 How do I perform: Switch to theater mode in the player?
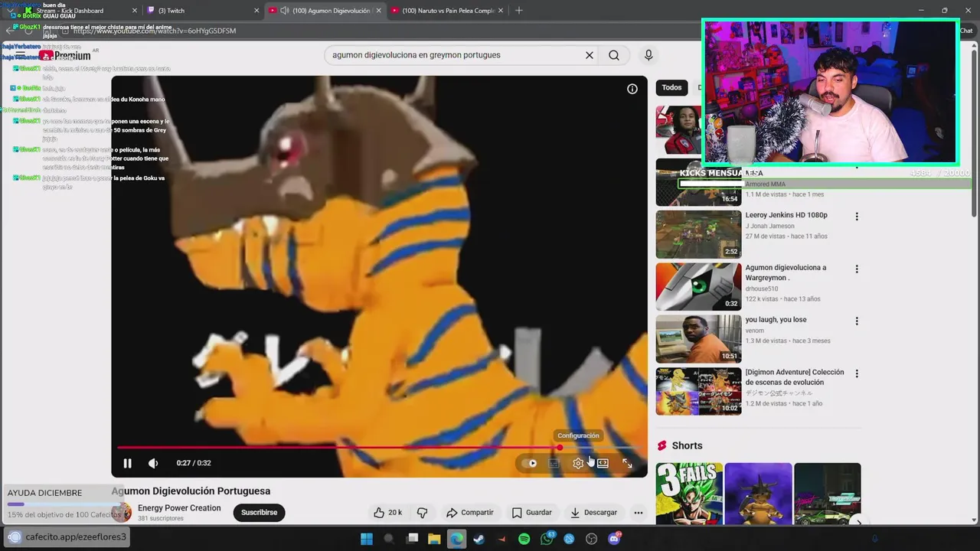coord(603,463)
